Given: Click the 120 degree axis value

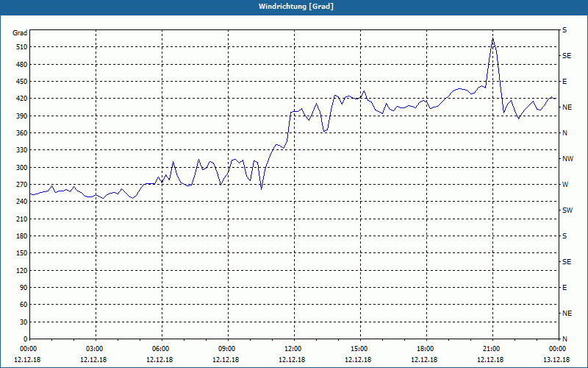Looking at the screenshot, I should tap(22, 270).
